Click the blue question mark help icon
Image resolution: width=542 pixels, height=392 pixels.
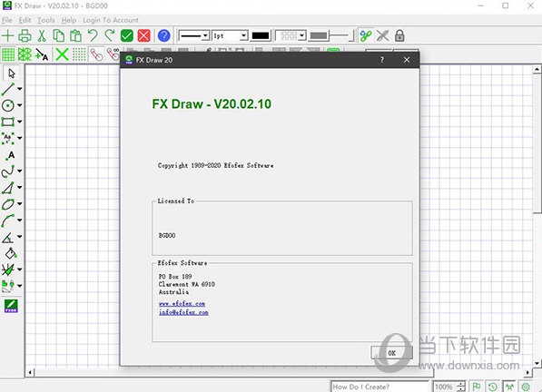coord(163,35)
